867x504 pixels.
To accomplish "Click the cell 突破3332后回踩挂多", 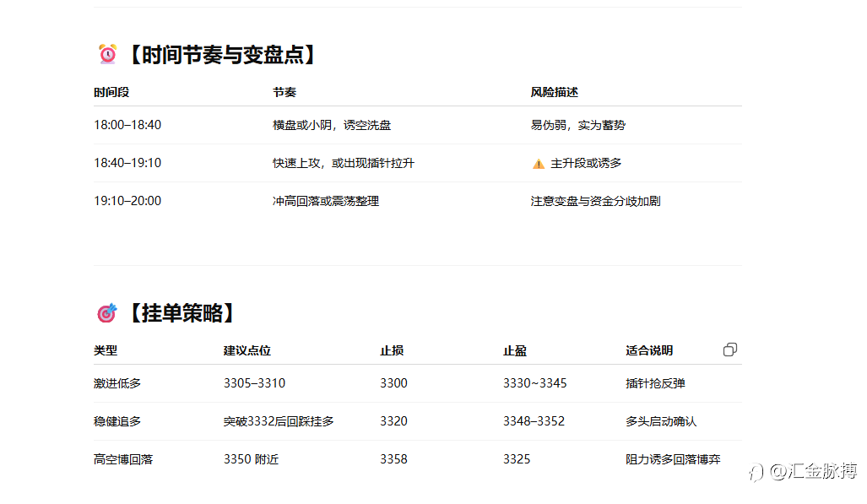I will click(x=279, y=421).
